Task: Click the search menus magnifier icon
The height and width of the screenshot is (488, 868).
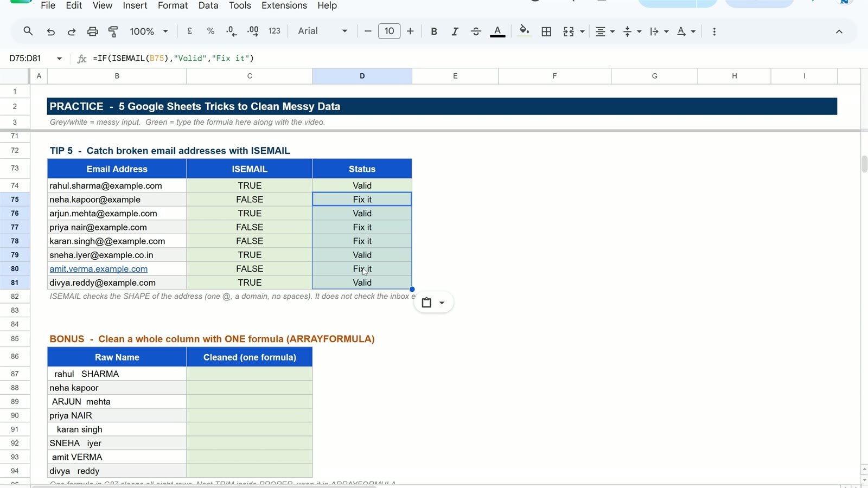Action: tap(28, 31)
